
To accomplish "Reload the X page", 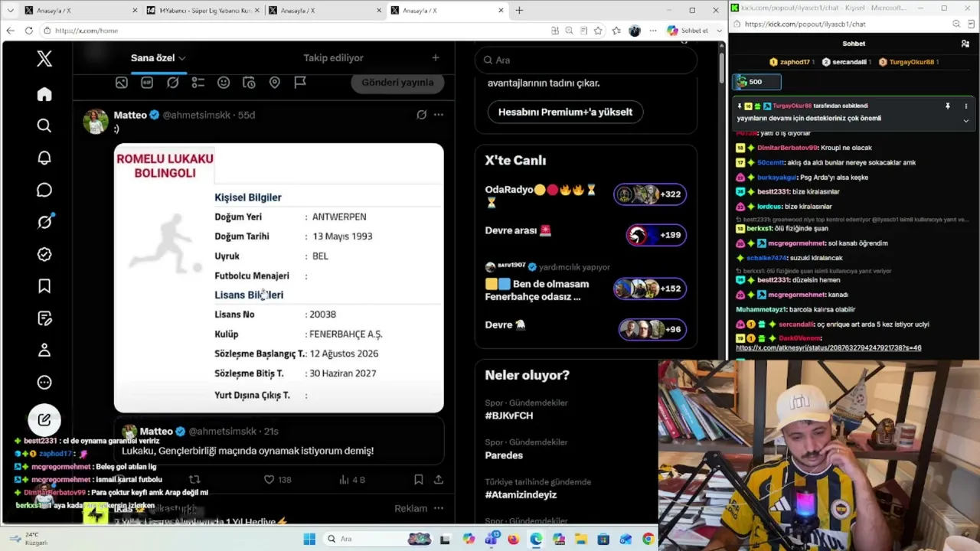I will coord(29,31).
